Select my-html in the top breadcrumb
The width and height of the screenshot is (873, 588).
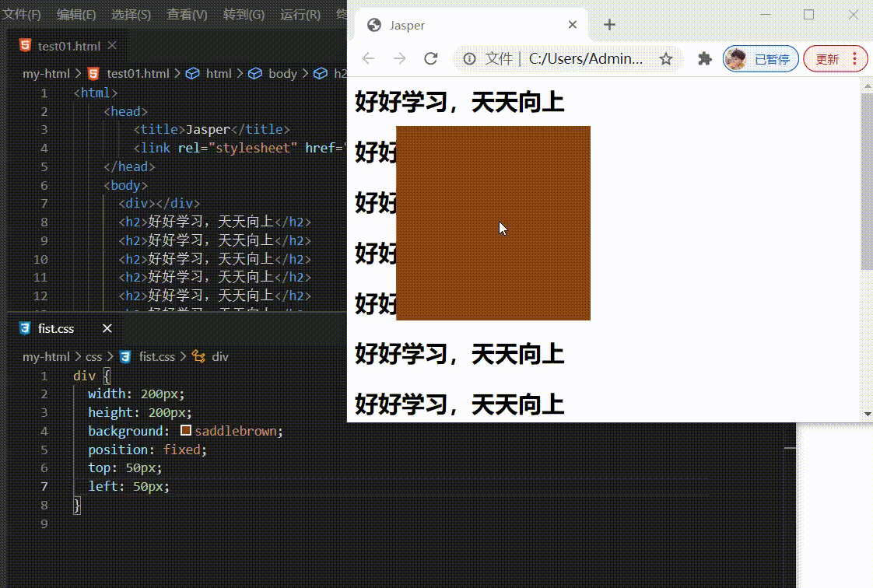click(x=46, y=73)
